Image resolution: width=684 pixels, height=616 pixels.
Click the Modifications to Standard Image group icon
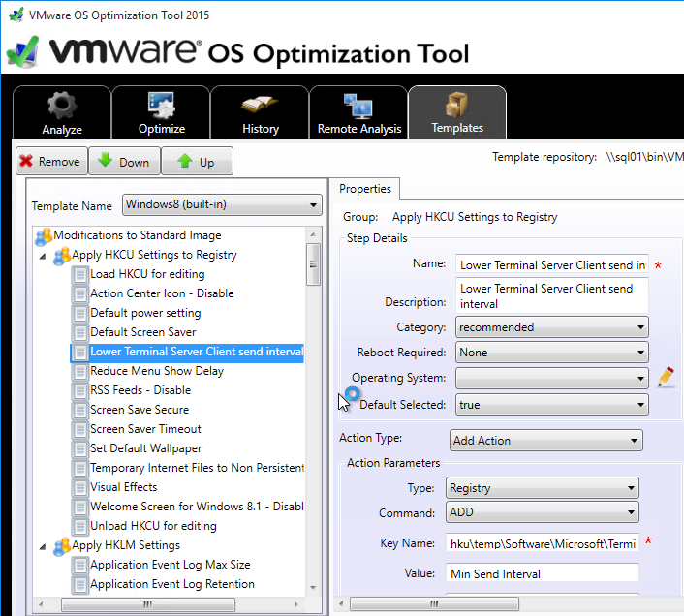click(x=44, y=236)
